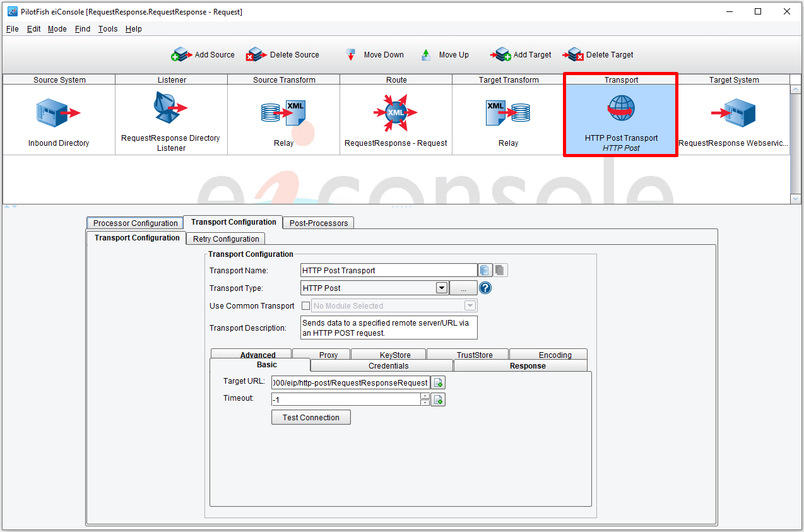Viewport: 804px width, 532px height.
Task: Switch to the Encoding tab
Action: tap(548, 354)
